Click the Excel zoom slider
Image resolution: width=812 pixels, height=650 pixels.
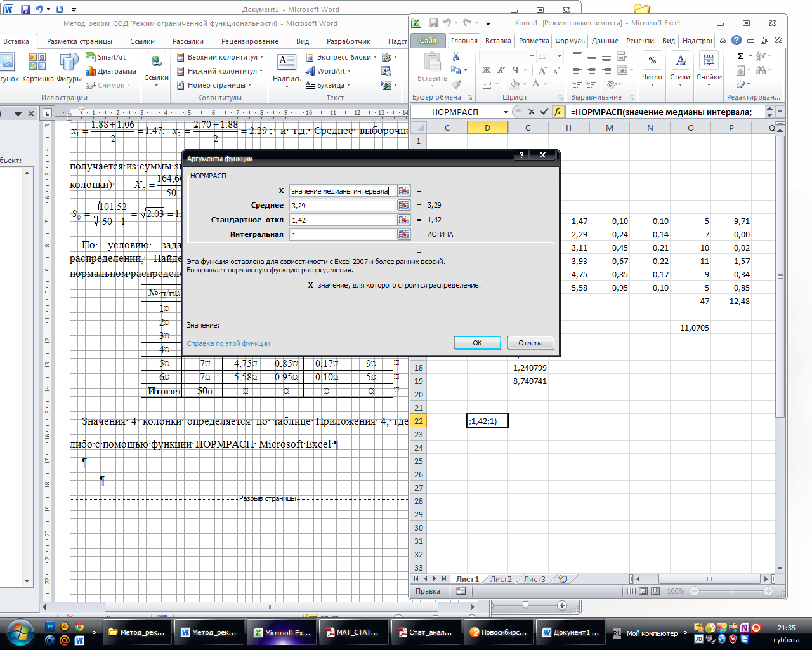click(731, 591)
